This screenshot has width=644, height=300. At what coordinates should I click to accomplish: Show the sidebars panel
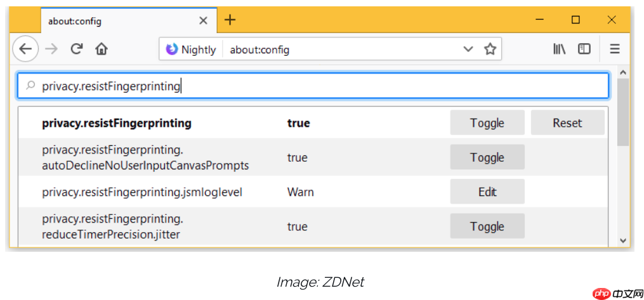[584, 49]
